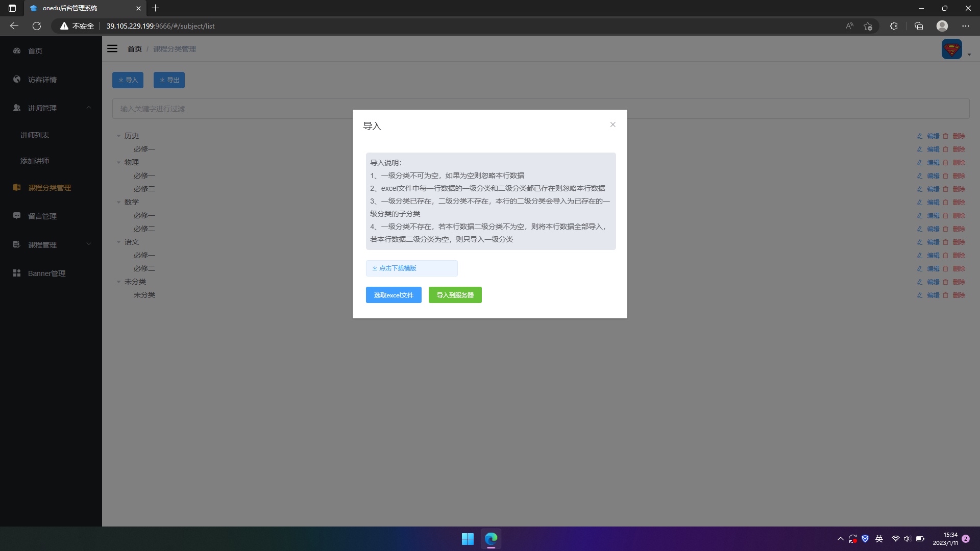The width and height of the screenshot is (980, 551).
Task: Click the tab actions menu icon
Action: click(x=12, y=8)
